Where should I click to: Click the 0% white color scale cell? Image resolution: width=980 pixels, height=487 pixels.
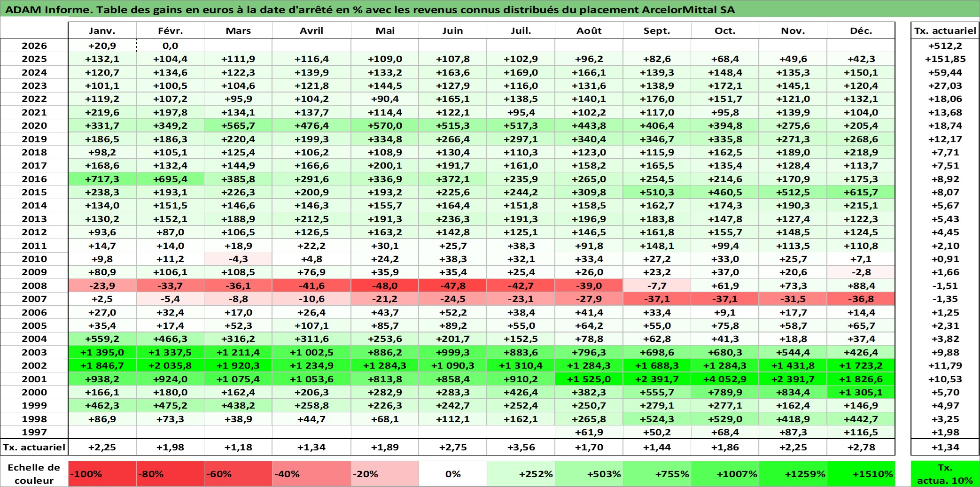(x=453, y=473)
